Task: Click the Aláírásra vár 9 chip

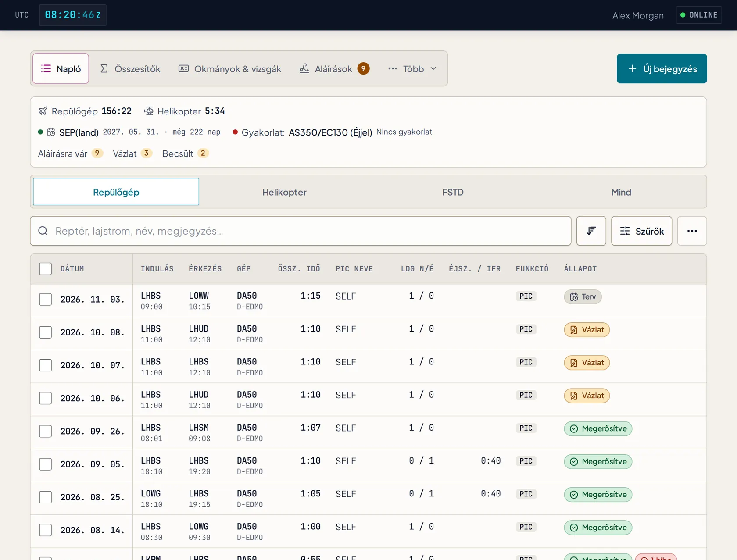Action: 70,153
